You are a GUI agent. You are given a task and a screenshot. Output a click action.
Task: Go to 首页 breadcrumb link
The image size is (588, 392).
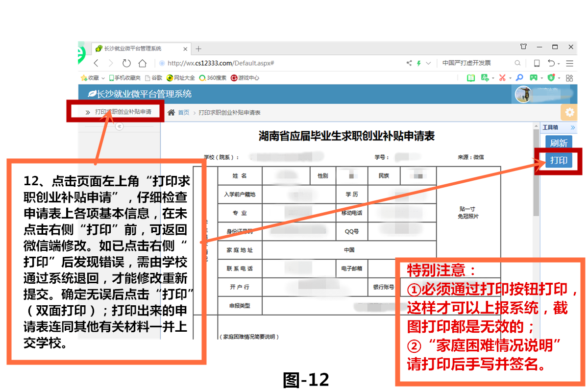click(183, 113)
